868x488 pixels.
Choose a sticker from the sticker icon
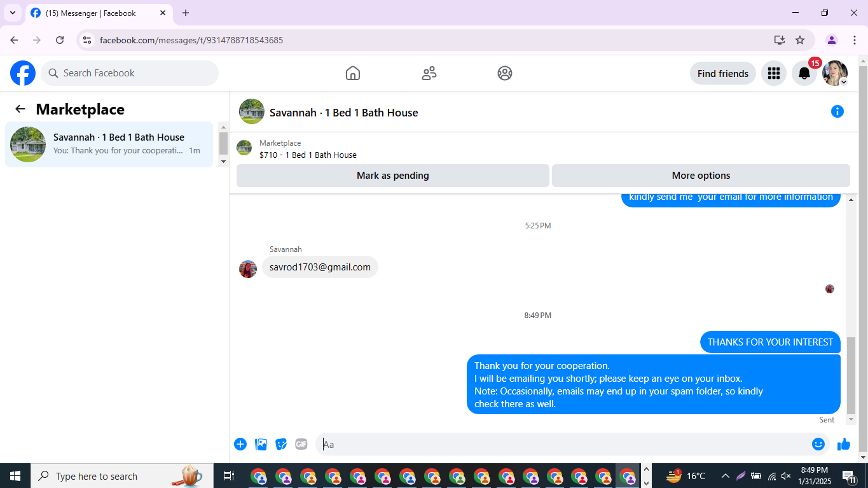pyautogui.click(x=281, y=444)
